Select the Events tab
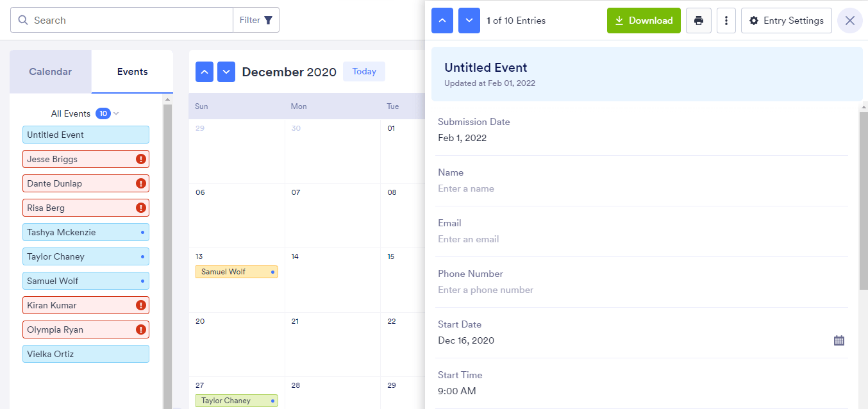Image resolution: width=868 pixels, height=409 pixels. pyautogui.click(x=132, y=72)
